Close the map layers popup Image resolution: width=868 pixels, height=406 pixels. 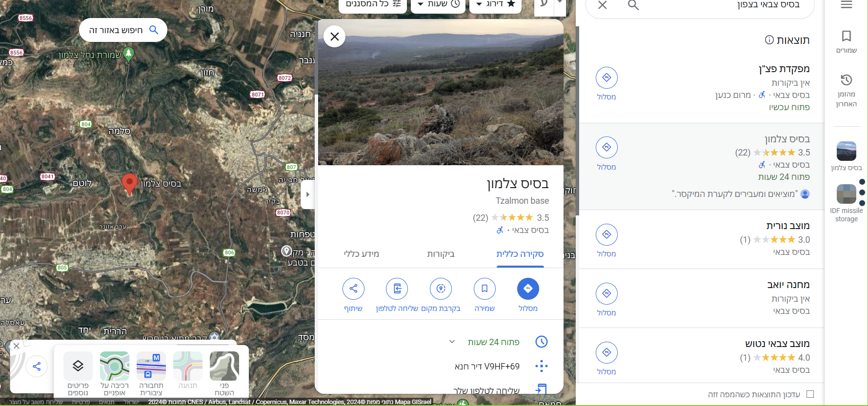tap(17, 346)
